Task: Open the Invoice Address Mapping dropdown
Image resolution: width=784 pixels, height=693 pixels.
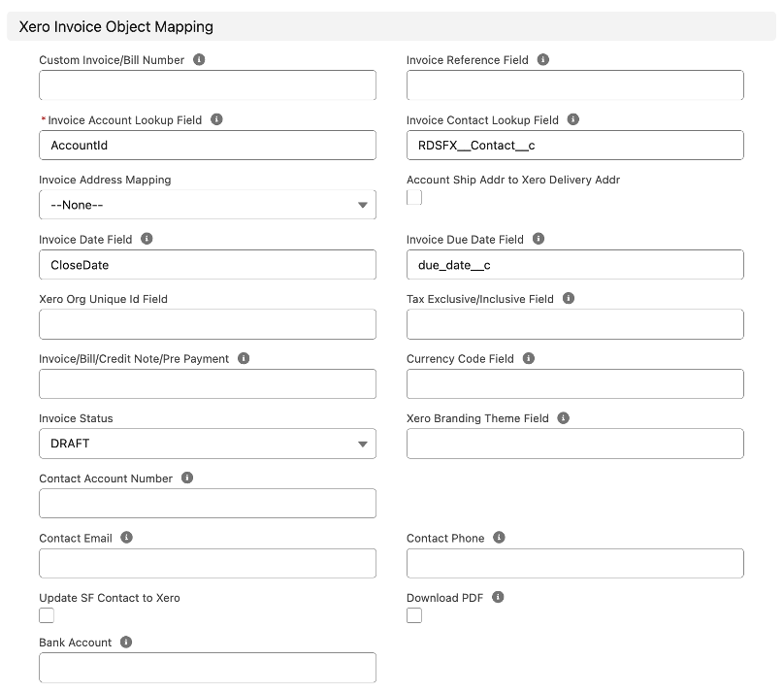Action: point(207,205)
